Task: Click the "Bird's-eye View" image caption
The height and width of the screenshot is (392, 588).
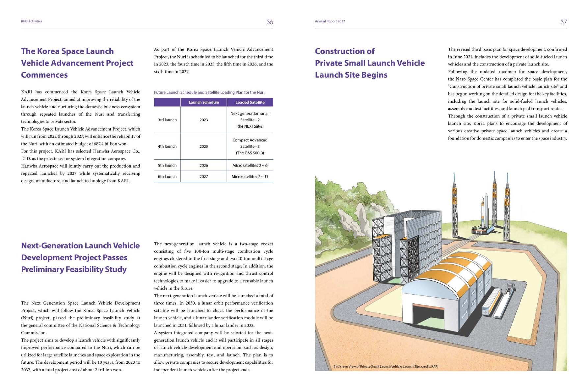Action: (386, 366)
